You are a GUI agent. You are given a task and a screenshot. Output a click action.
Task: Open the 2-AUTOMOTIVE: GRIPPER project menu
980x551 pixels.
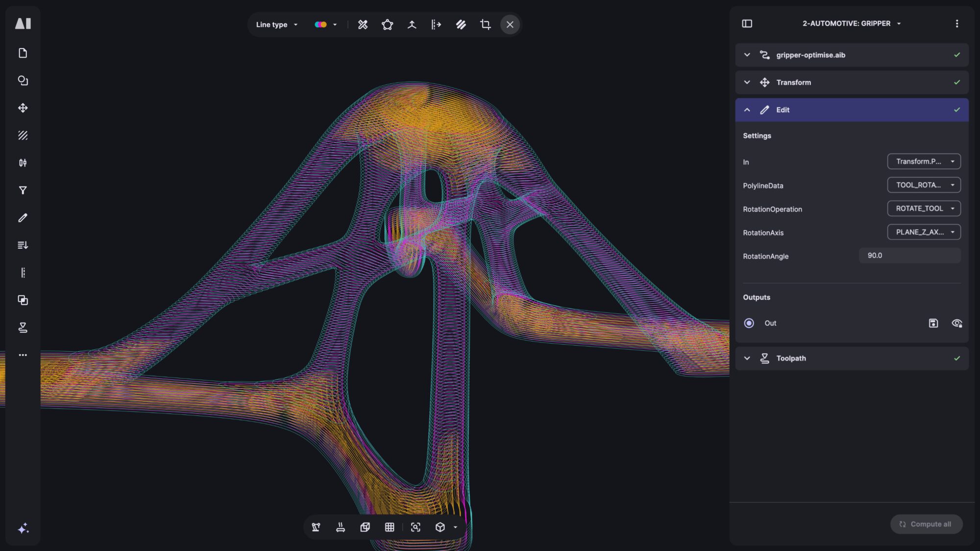[x=852, y=23]
